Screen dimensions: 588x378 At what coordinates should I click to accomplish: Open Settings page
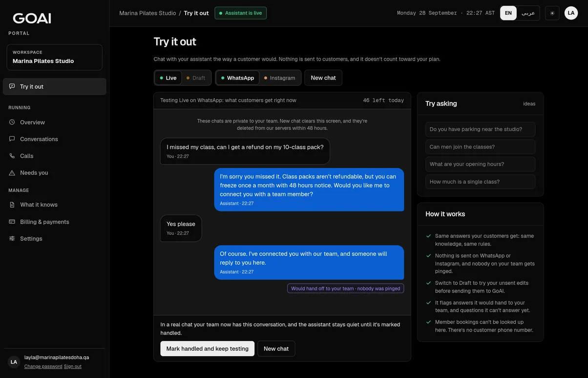pyautogui.click(x=55, y=238)
